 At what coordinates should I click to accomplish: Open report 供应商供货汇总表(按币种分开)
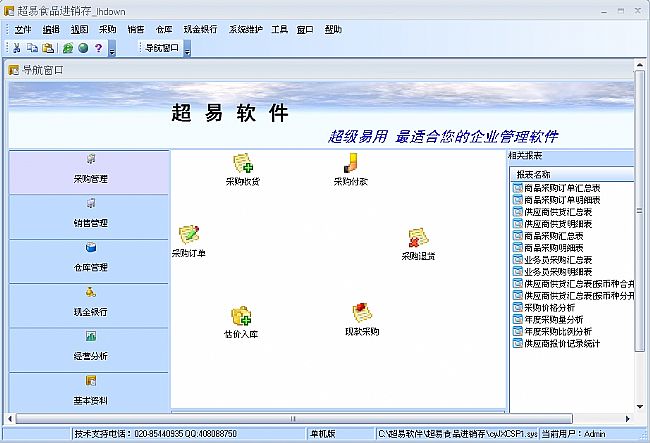pyautogui.click(x=573, y=296)
